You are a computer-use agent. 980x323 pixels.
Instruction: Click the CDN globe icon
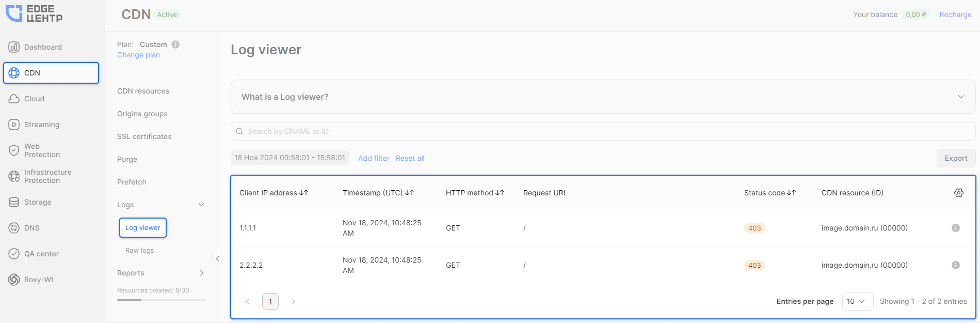[14, 73]
